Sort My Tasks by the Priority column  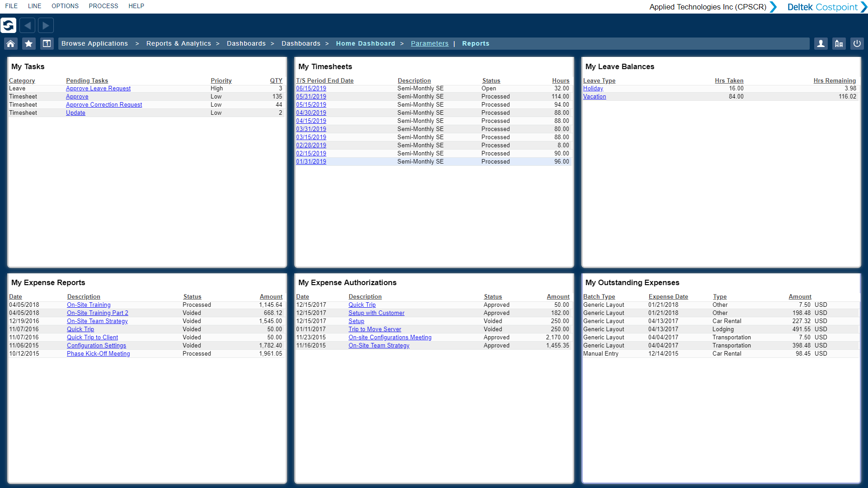pos(221,80)
